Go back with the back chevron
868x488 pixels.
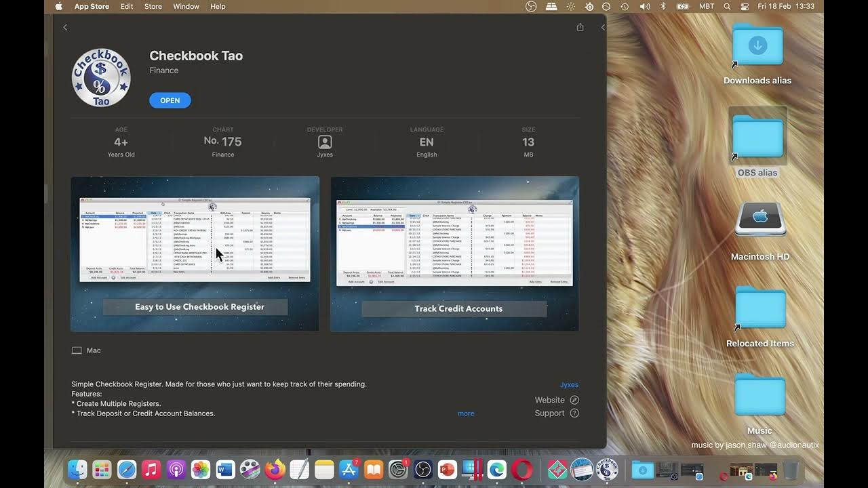(x=65, y=27)
